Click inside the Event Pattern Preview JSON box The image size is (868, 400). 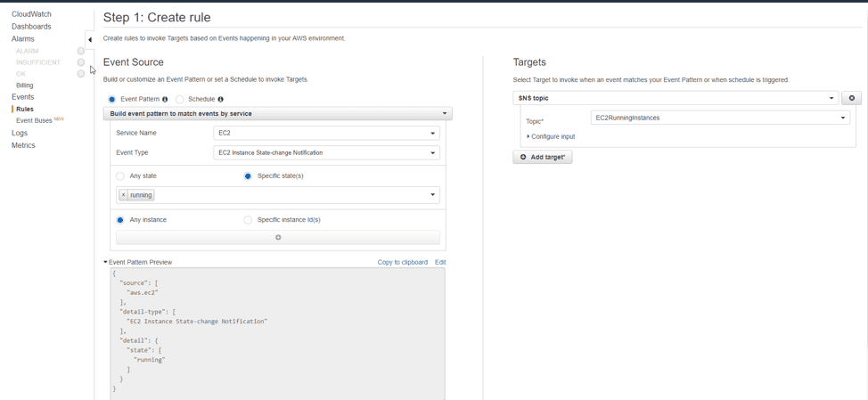(278, 333)
